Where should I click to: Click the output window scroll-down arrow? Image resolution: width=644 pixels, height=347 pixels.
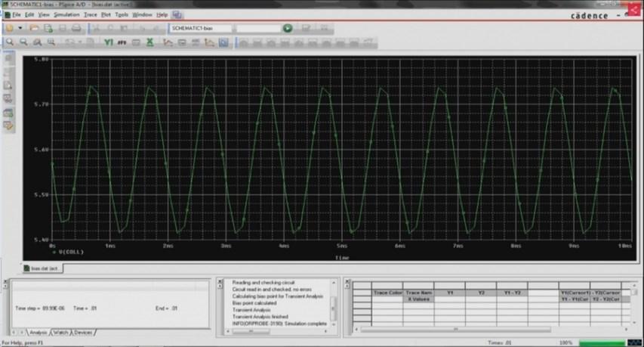tap(334, 324)
